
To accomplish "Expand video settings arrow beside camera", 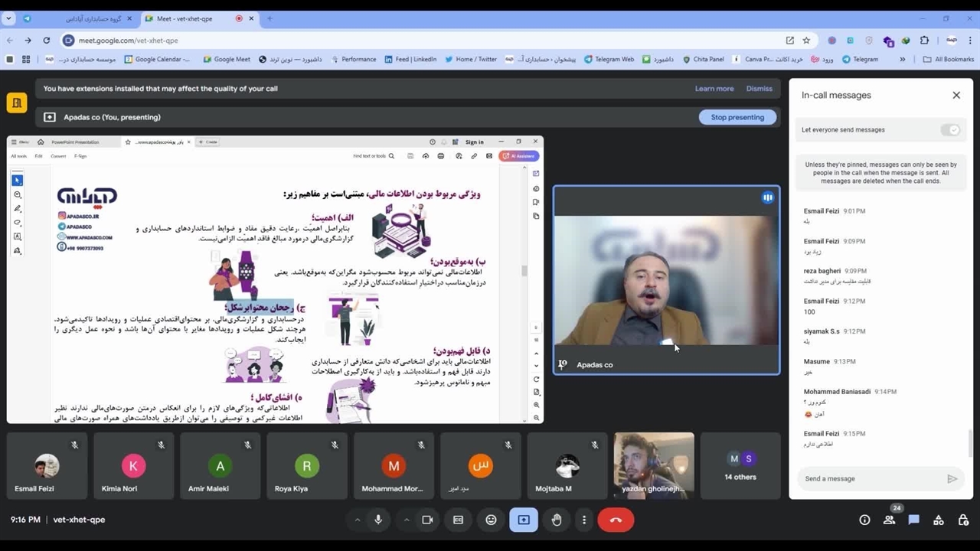I will [406, 520].
